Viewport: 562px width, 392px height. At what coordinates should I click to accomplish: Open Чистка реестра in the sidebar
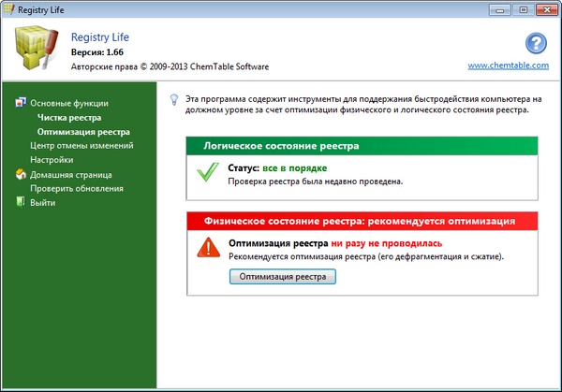[x=69, y=118]
